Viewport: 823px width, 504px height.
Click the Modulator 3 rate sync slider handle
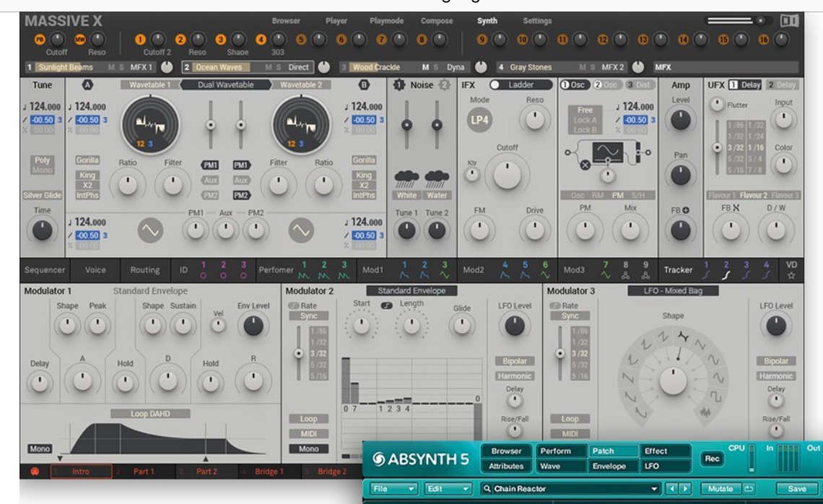coord(560,353)
